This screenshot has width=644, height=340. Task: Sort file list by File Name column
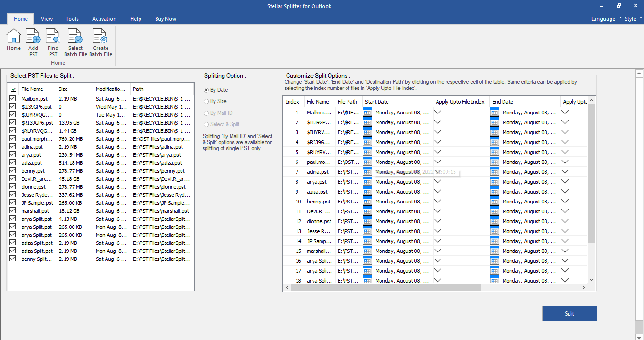pos(37,89)
